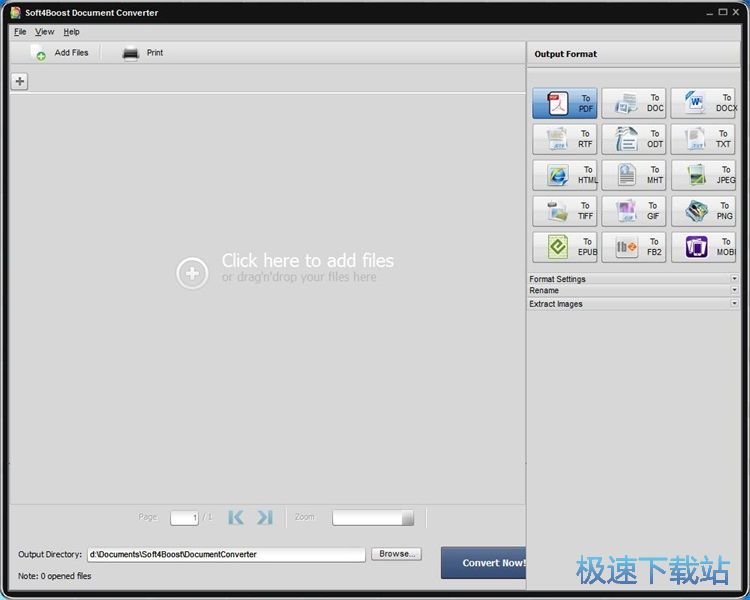Convert to MOBI format button
750x600 pixels.
coord(703,247)
